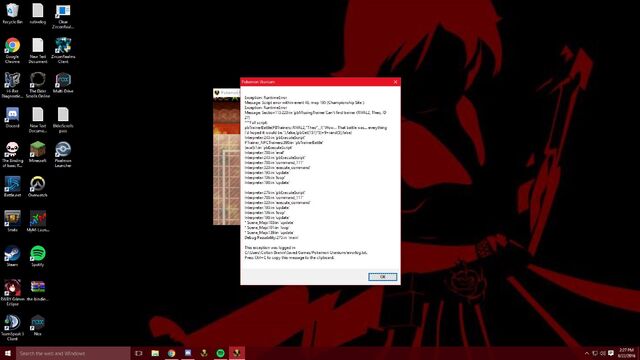Select the BleloScrolls pass text file icon

coord(63,120)
